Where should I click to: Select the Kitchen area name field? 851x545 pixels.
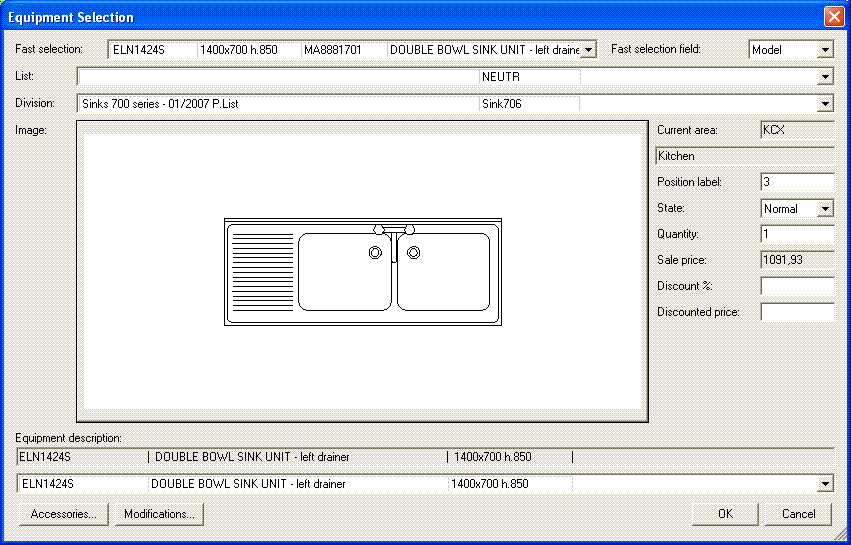[x=744, y=156]
